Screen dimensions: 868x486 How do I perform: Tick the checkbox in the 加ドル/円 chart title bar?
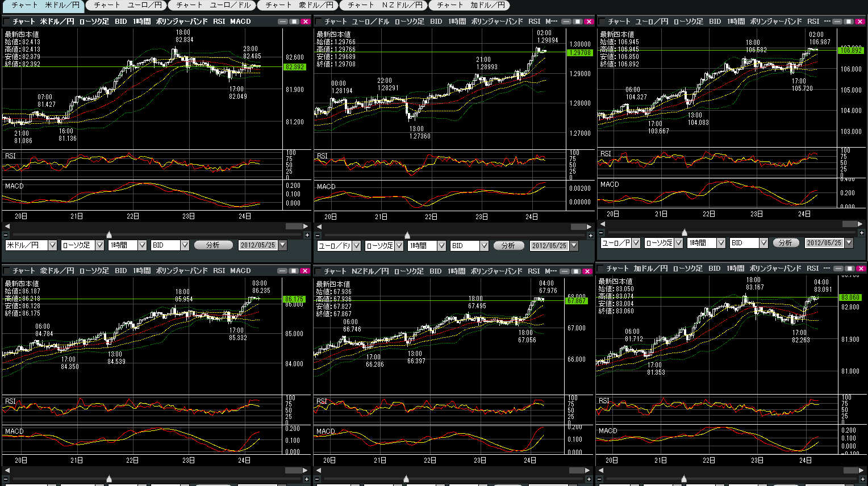point(600,269)
